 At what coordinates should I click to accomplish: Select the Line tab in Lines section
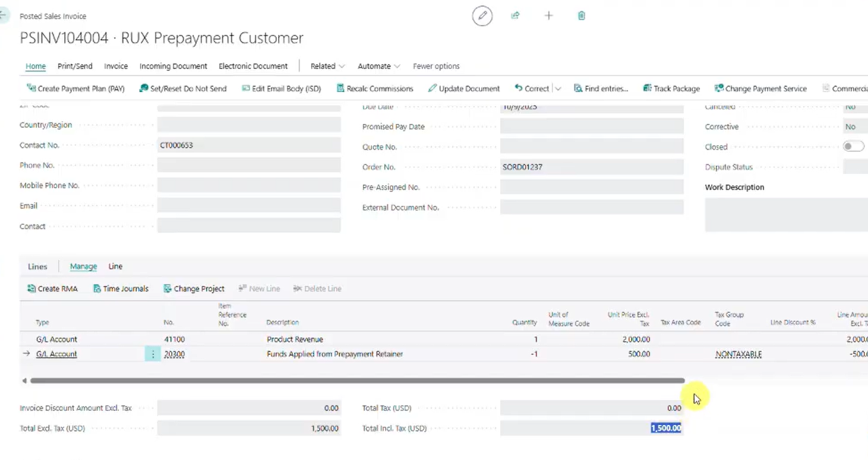(x=115, y=267)
